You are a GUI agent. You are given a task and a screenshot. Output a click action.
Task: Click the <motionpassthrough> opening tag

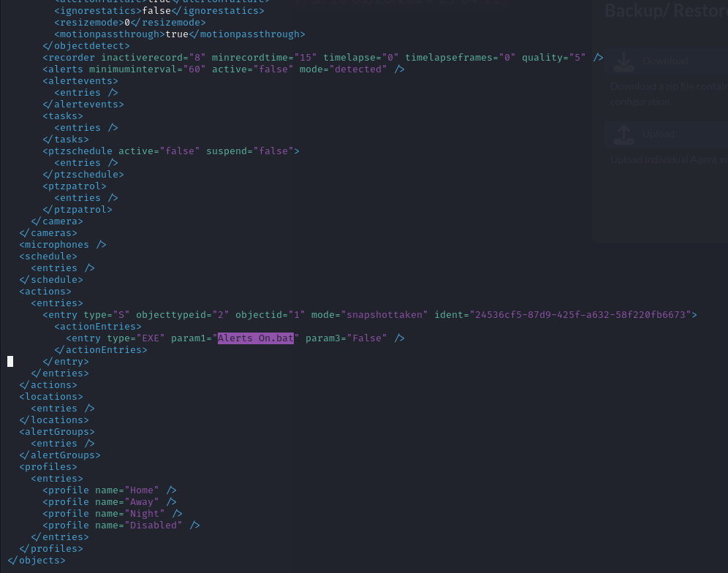[x=110, y=34]
